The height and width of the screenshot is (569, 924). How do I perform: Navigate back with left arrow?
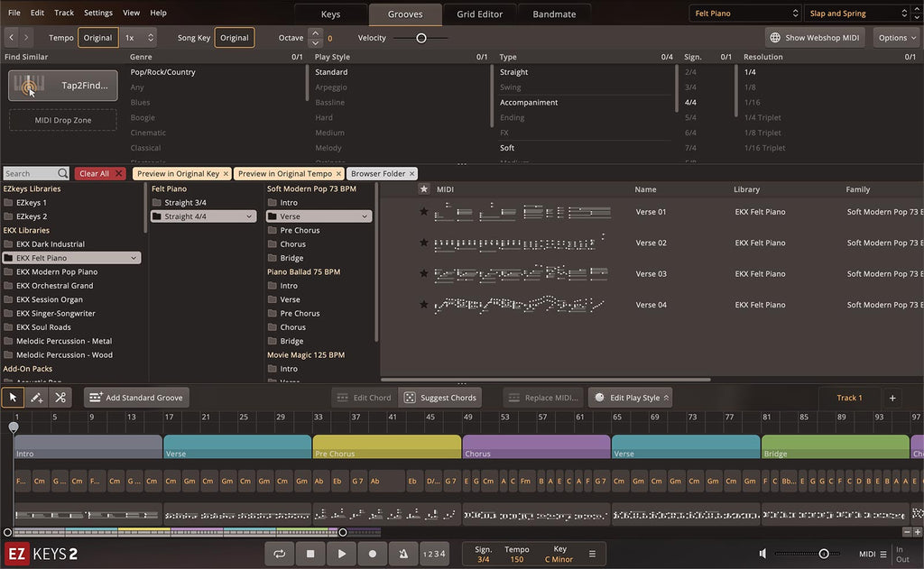(11, 38)
